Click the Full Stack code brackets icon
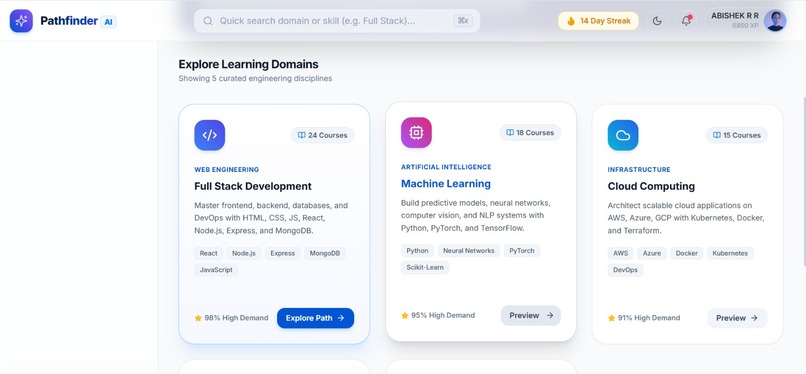The height and width of the screenshot is (374, 806). [x=210, y=135]
